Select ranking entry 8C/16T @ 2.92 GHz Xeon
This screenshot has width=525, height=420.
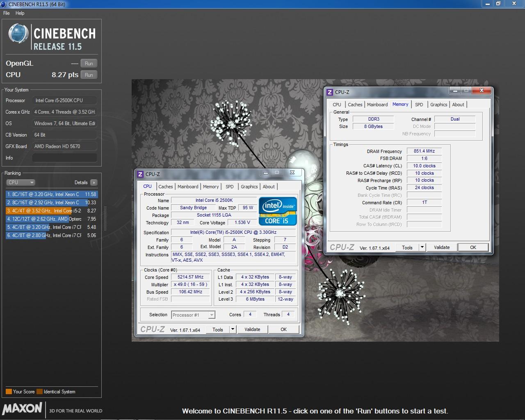pos(52,203)
